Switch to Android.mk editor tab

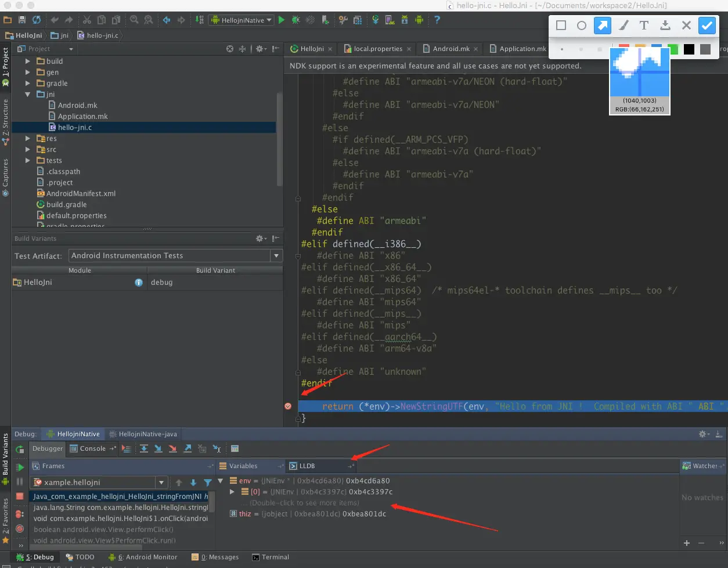click(x=451, y=49)
